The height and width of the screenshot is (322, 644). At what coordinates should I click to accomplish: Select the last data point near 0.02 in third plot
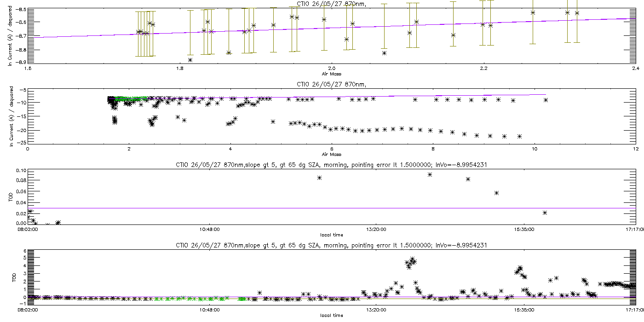[x=545, y=213]
